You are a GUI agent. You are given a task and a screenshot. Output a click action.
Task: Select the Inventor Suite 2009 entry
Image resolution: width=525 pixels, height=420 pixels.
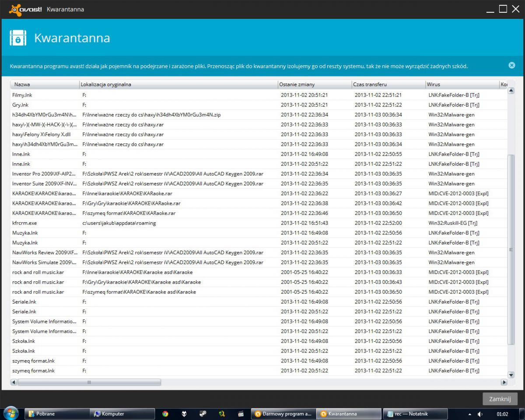click(44, 184)
